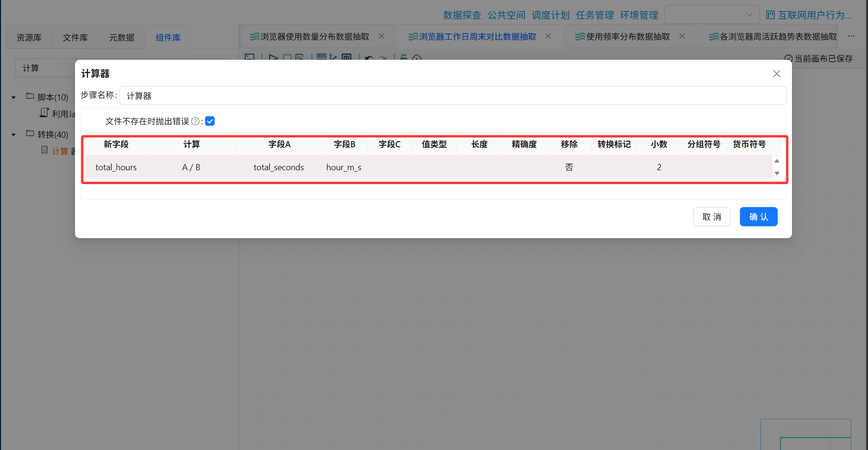868x450 pixels.
Task: Click the 计算 component search field
Action: coord(45,68)
